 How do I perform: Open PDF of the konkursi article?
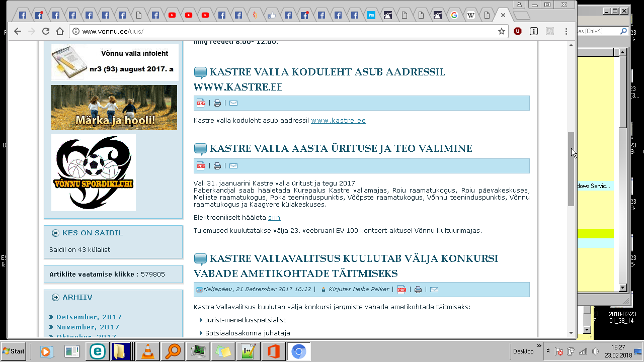[x=401, y=289]
